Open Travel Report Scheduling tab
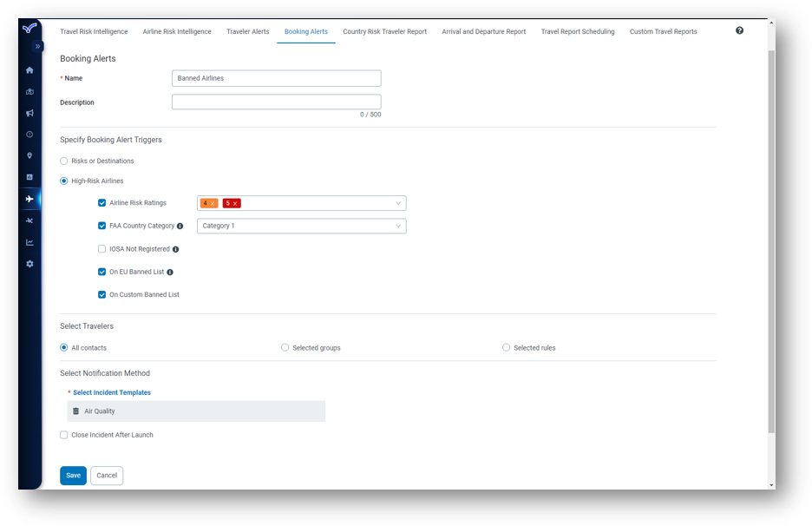Image resolution: width=812 pixels, height=526 pixels. coord(578,31)
